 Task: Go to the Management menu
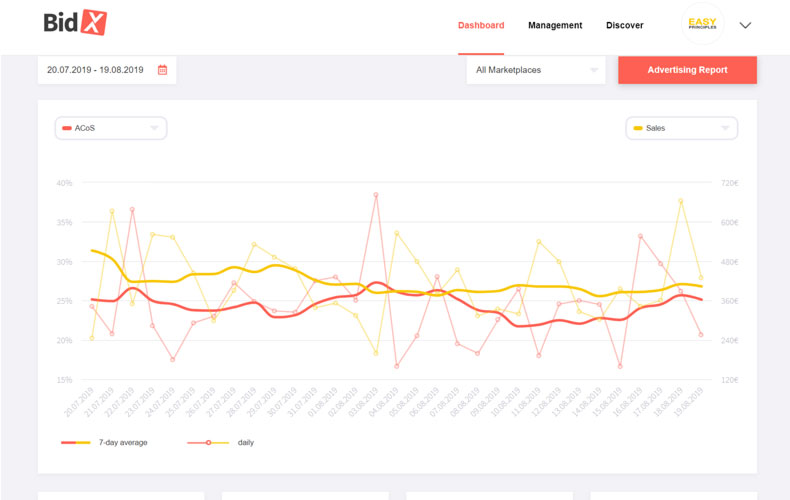coord(555,25)
